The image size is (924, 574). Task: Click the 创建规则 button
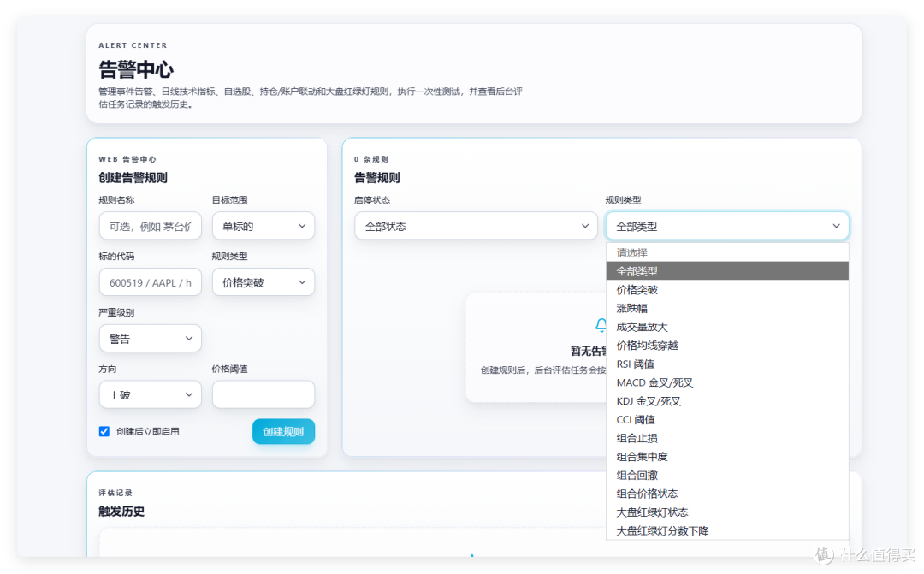283,431
